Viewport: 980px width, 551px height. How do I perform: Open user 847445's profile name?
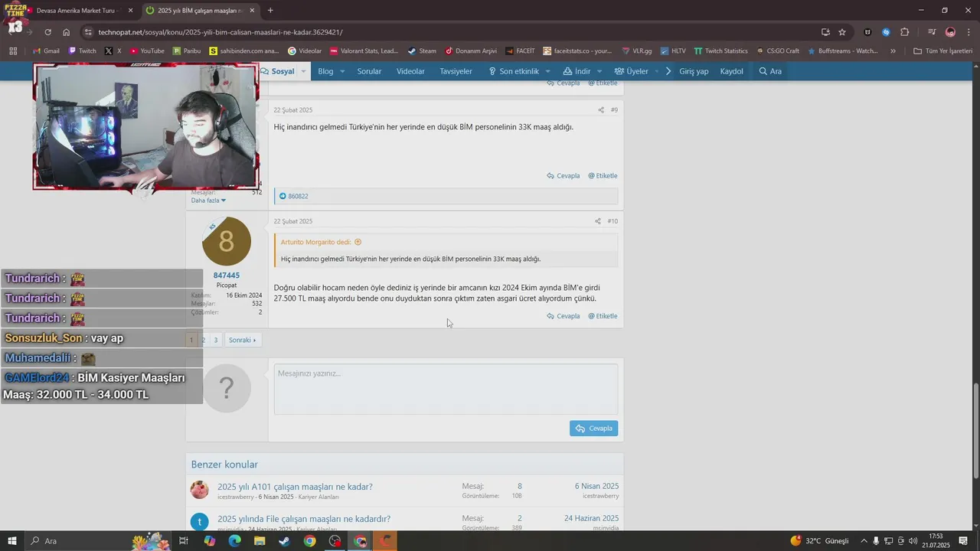[x=227, y=275]
